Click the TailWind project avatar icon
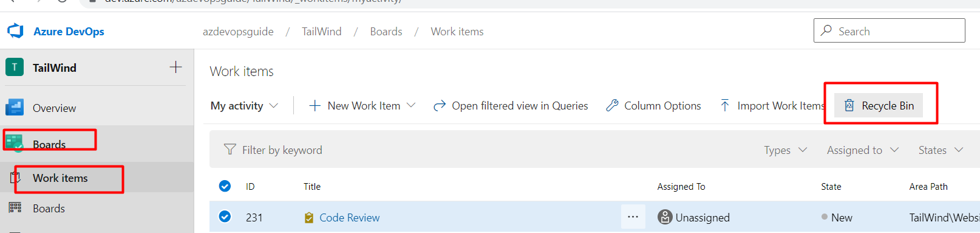 (15, 67)
